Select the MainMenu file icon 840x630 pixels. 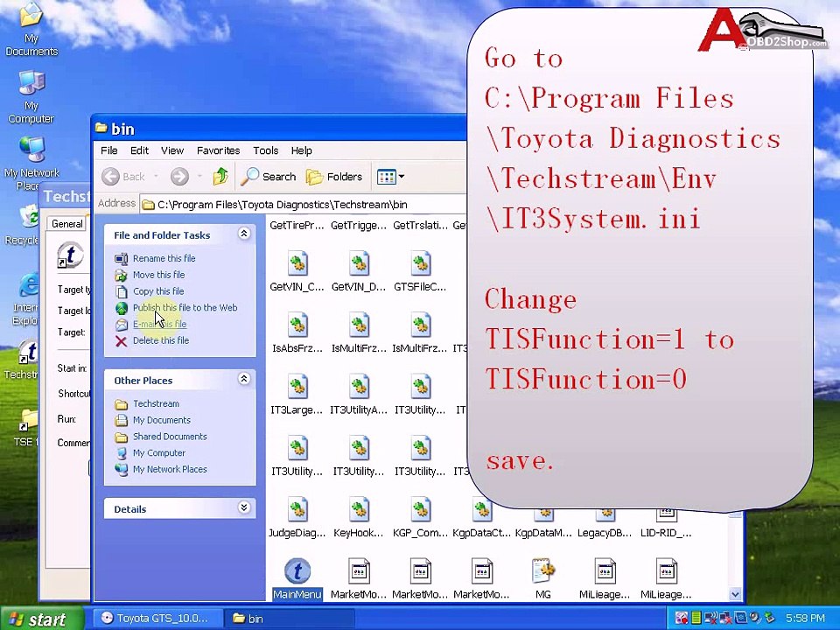[x=297, y=571]
